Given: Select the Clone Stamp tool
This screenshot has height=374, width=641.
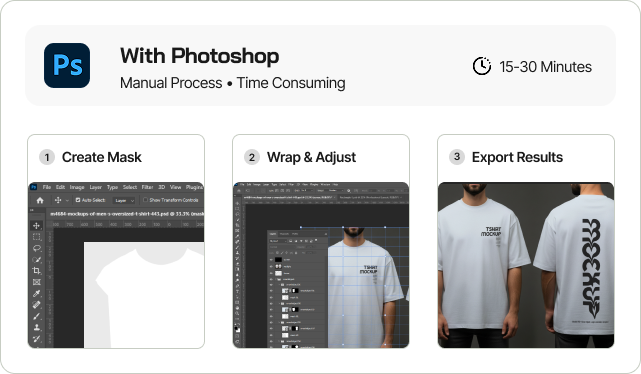Looking at the screenshot, I should 36,327.
